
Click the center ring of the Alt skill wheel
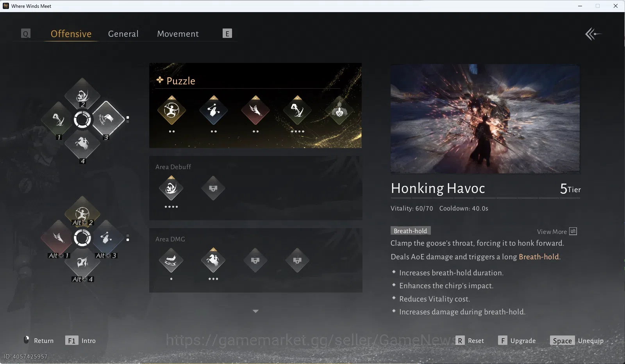click(82, 238)
